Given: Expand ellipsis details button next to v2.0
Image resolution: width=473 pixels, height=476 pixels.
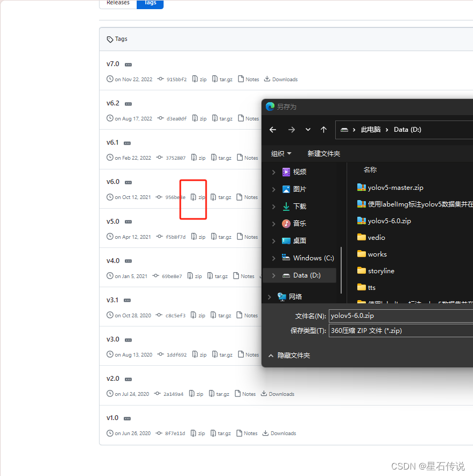Looking at the screenshot, I should pos(128,379).
